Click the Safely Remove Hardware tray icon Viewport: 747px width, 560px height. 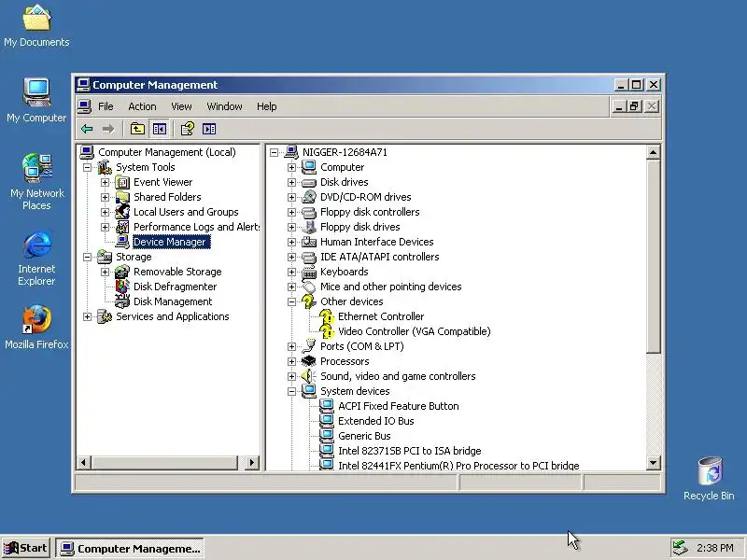click(680, 548)
